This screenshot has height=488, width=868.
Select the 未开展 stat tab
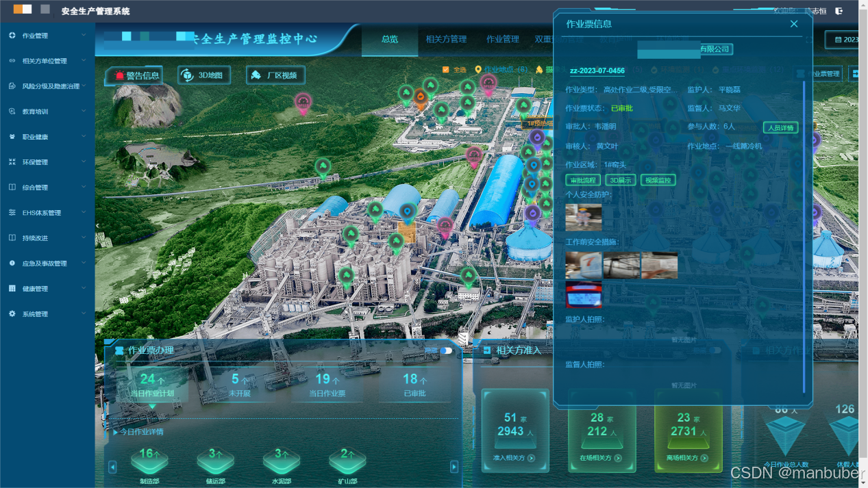tap(240, 384)
